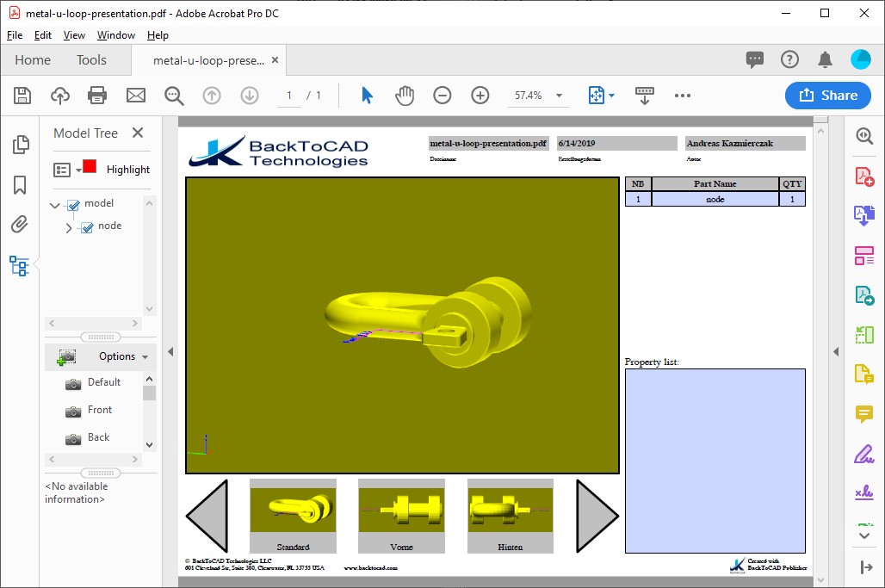Open the zoom percentage dropdown

coord(559,96)
